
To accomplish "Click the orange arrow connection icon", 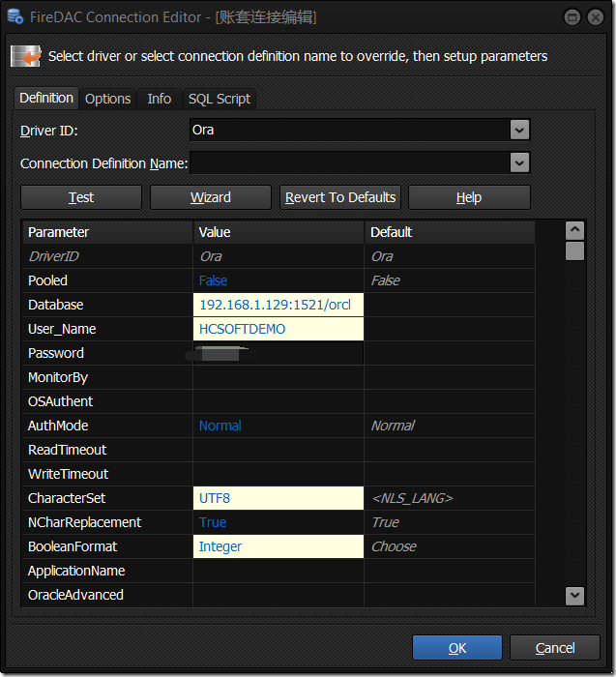I will 26,56.
